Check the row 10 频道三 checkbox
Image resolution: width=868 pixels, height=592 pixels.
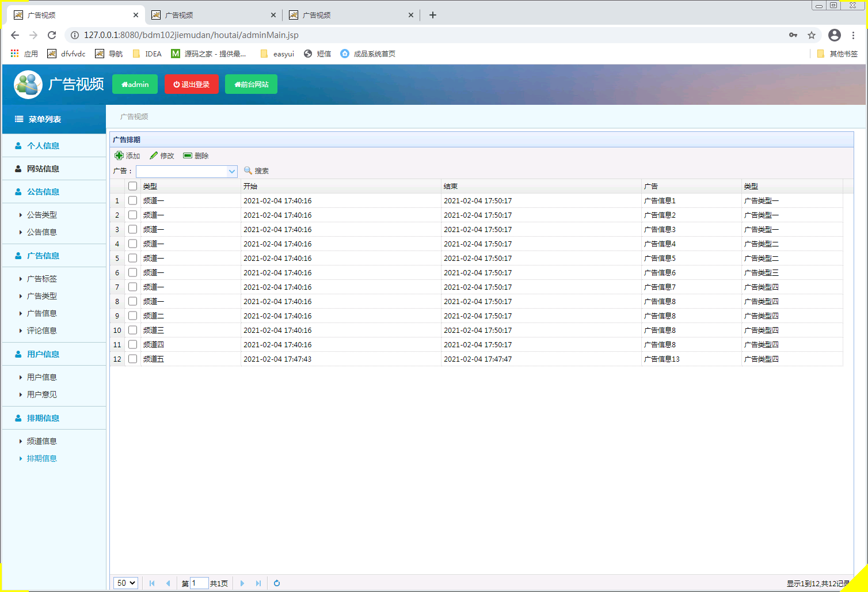[x=133, y=330]
